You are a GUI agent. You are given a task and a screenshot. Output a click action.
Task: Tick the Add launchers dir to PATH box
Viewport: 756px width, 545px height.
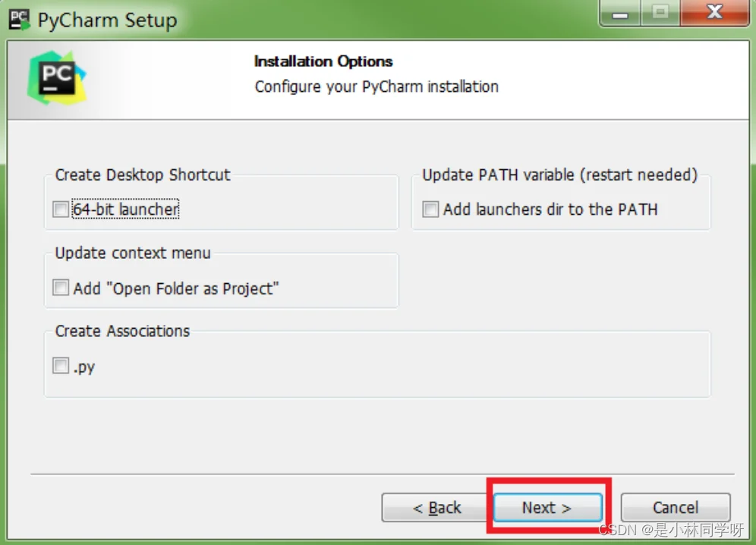click(x=430, y=209)
